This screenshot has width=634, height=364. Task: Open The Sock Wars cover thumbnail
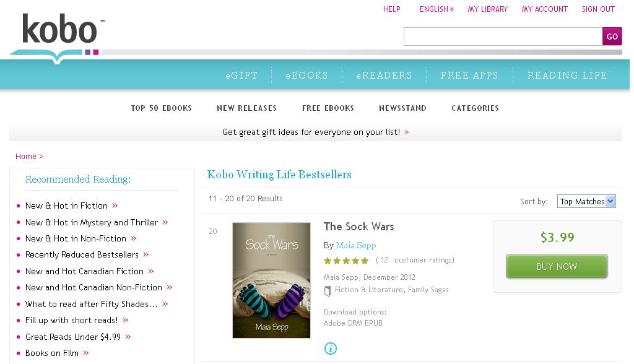pyautogui.click(x=271, y=280)
